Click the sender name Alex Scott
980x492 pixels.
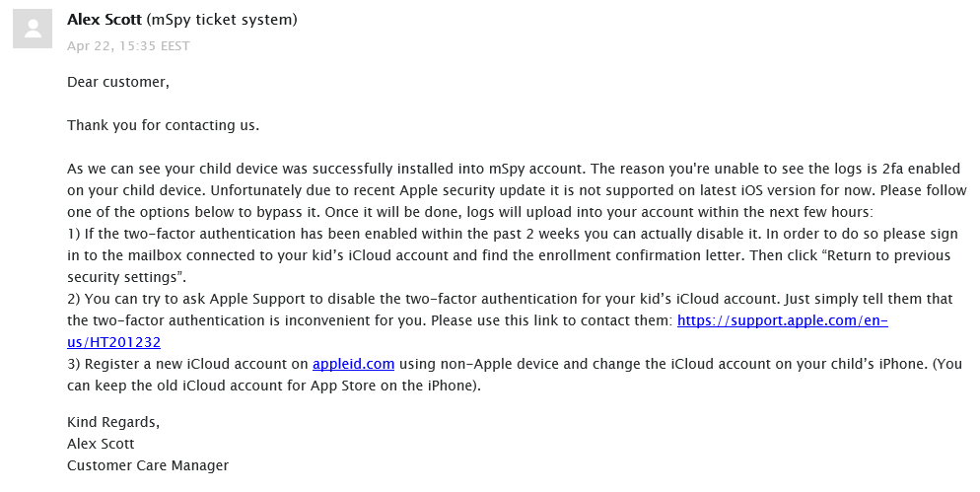coord(105,20)
